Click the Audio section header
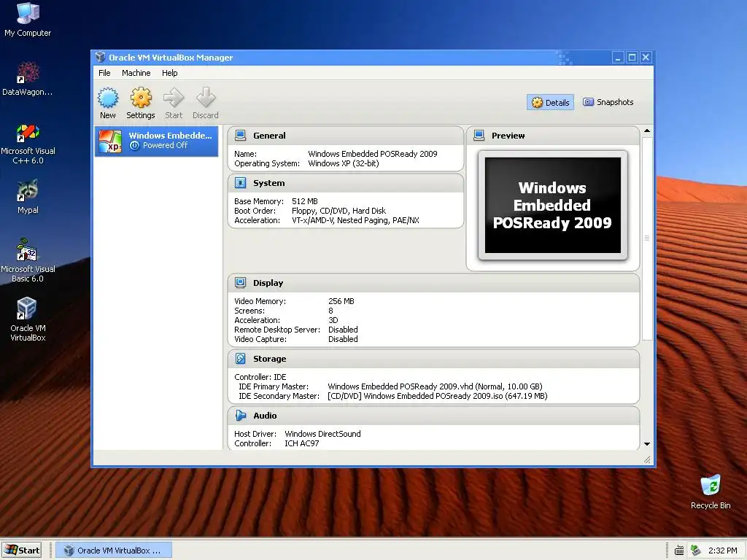Screen dimensions: 747x560 tap(433, 416)
